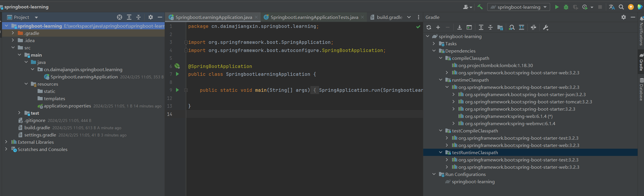Expand all in Project panel
Screen dimensions: 644x196
(129, 17)
